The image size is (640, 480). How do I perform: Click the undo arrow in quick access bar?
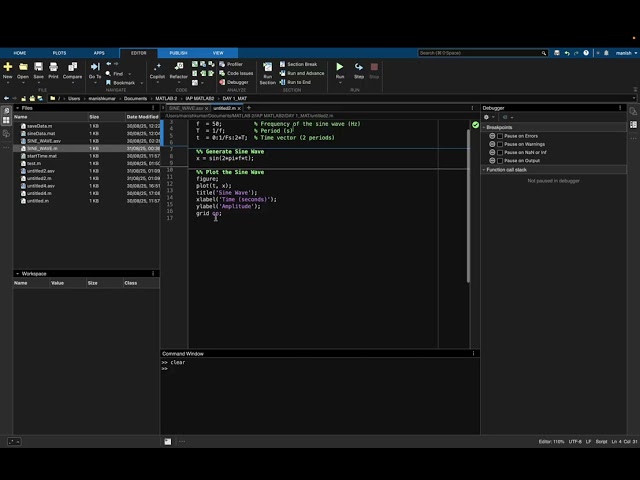click(567, 53)
